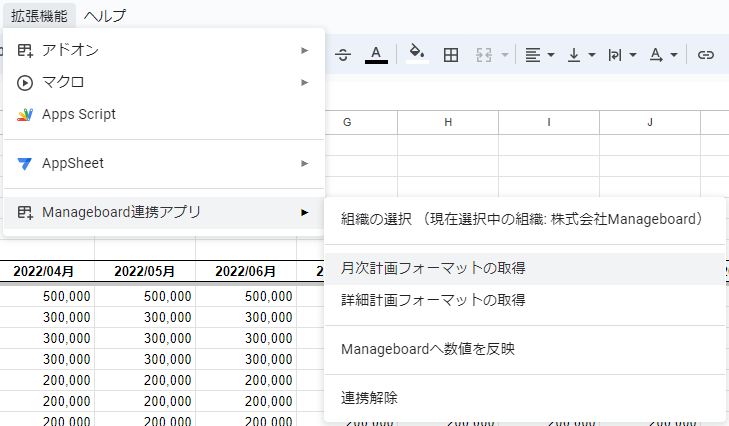Open the text color picker
This screenshot has width=729, height=426.
coord(376,55)
